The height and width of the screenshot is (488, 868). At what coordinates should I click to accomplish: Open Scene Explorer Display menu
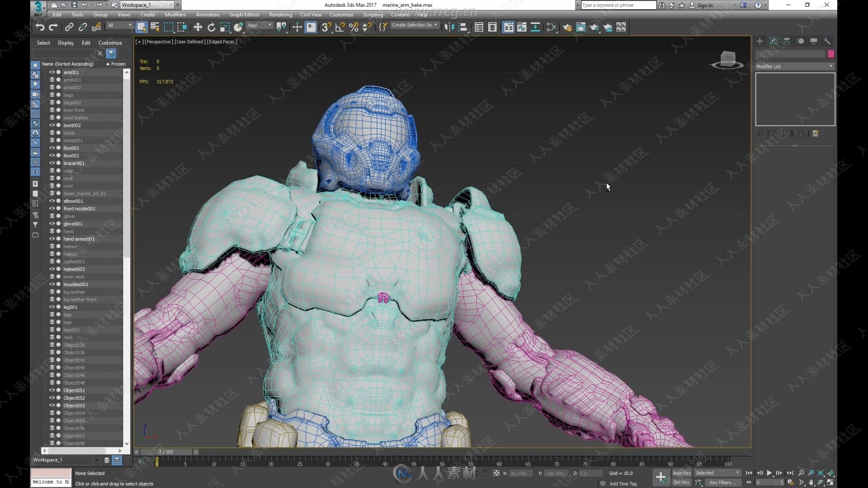pos(66,43)
